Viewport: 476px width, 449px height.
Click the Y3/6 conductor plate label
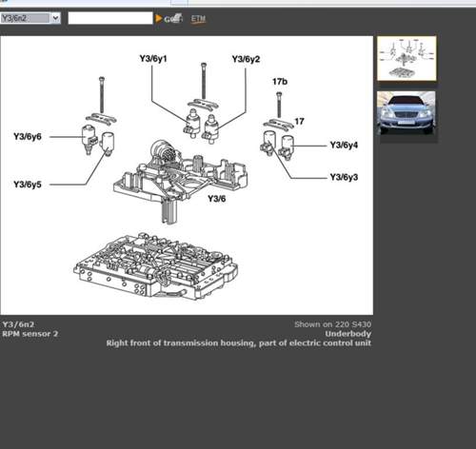217,199
